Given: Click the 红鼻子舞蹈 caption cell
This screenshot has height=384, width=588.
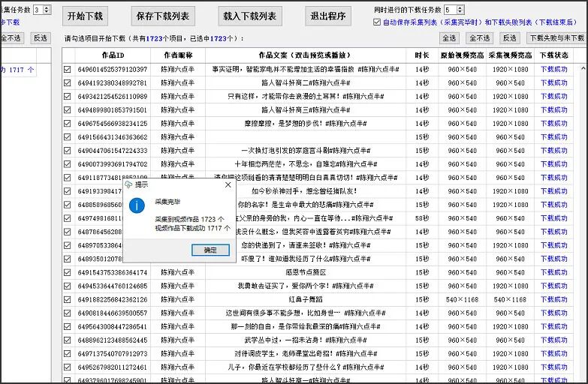Looking at the screenshot, I should [x=306, y=299].
